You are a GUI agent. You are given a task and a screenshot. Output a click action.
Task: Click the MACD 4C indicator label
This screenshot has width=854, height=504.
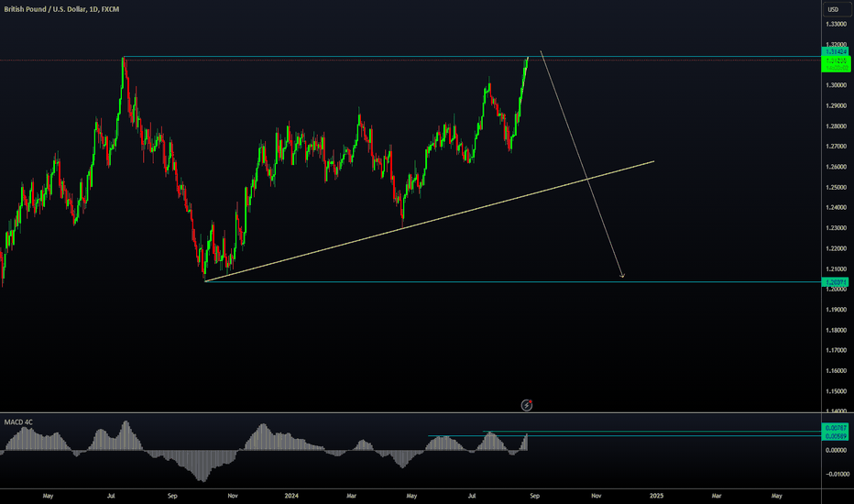[18, 422]
